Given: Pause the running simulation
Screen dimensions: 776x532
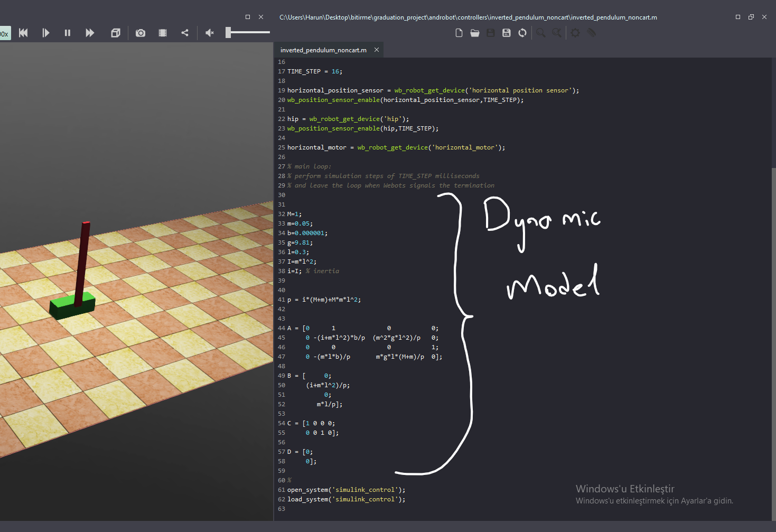Looking at the screenshot, I should click(x=68, y=33).
